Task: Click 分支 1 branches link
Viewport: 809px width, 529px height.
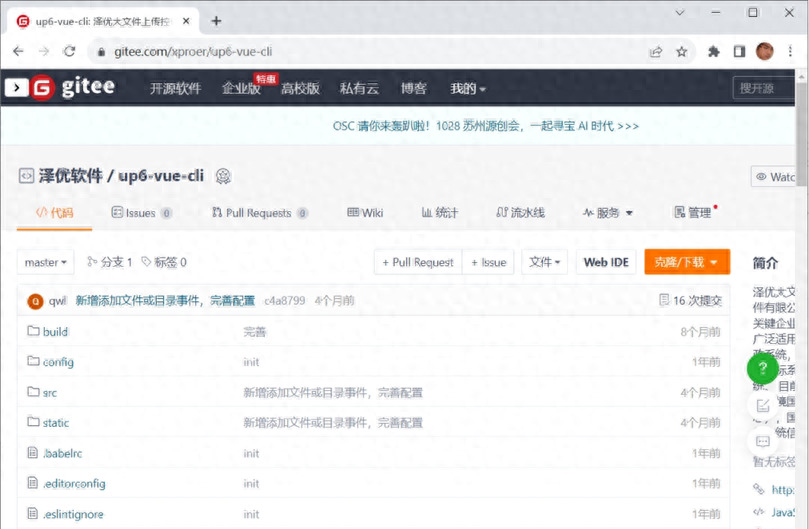Action: tap(109, 262)
